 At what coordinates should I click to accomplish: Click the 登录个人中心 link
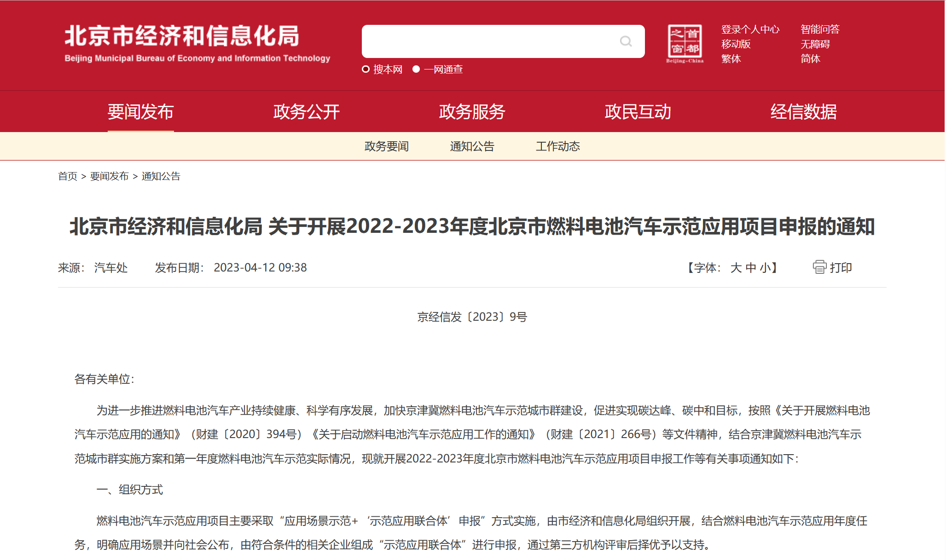pos(750,29)
